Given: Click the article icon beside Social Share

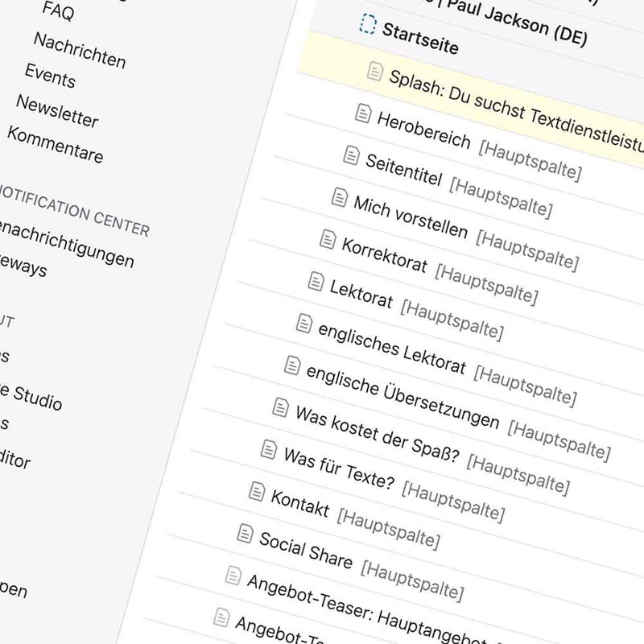Looking at the screenshot, I should tap(246, 534).
